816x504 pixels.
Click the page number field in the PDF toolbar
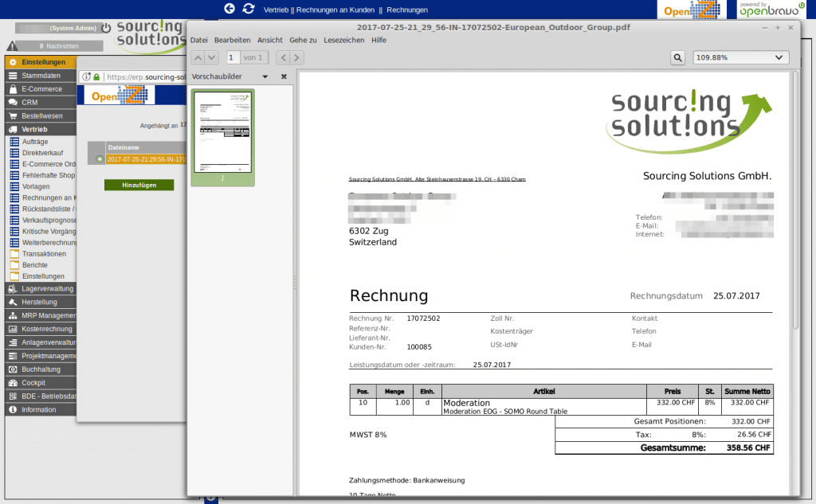coord(233,58)
